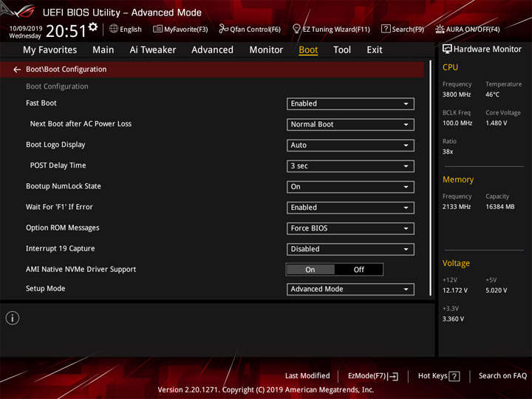Open the Monitor tab
The height and width of the screenshot is (399, 532).
[x=266, y=50]
